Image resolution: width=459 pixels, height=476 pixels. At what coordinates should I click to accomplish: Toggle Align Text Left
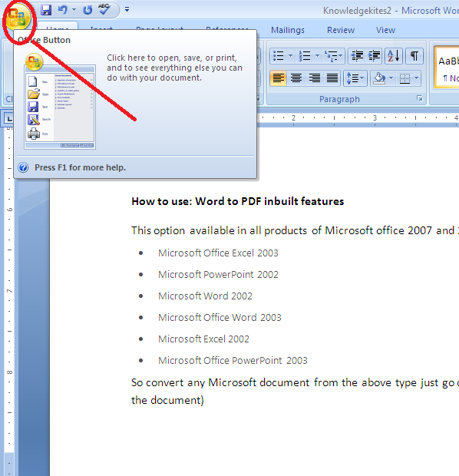click(278, 78)
